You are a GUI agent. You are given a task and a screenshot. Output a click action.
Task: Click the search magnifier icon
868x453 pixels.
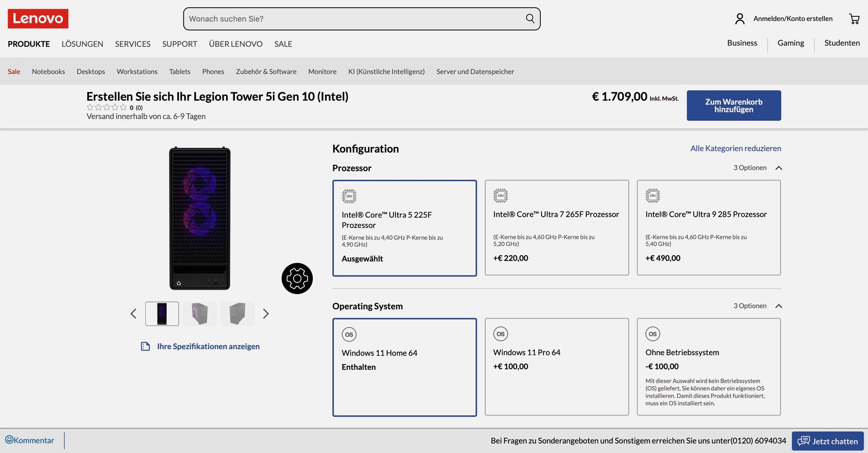tap(530, 19)
